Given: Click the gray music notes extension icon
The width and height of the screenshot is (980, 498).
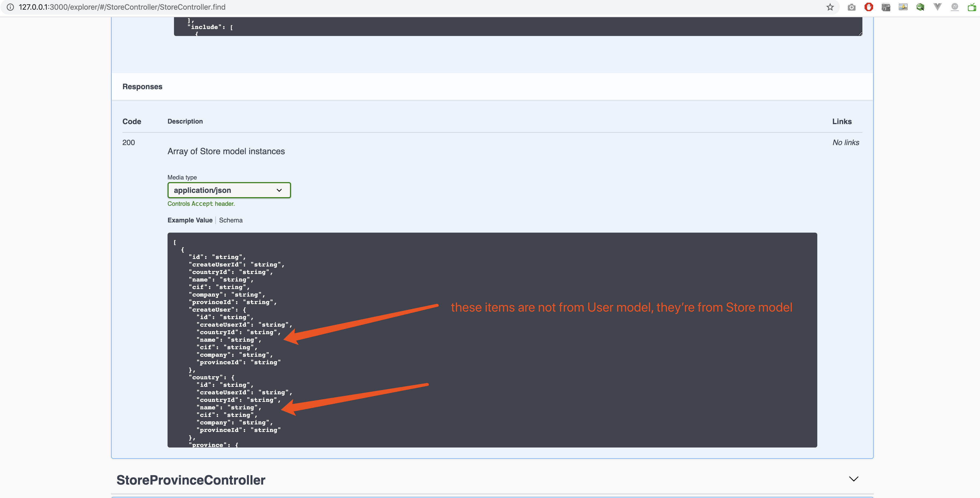Looking at the screenshot, I should (954, 7).
